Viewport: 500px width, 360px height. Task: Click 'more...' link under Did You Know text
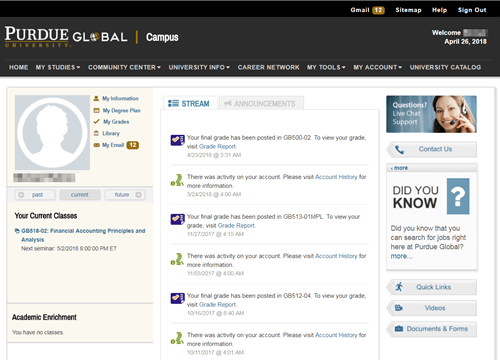click(401, 256)
